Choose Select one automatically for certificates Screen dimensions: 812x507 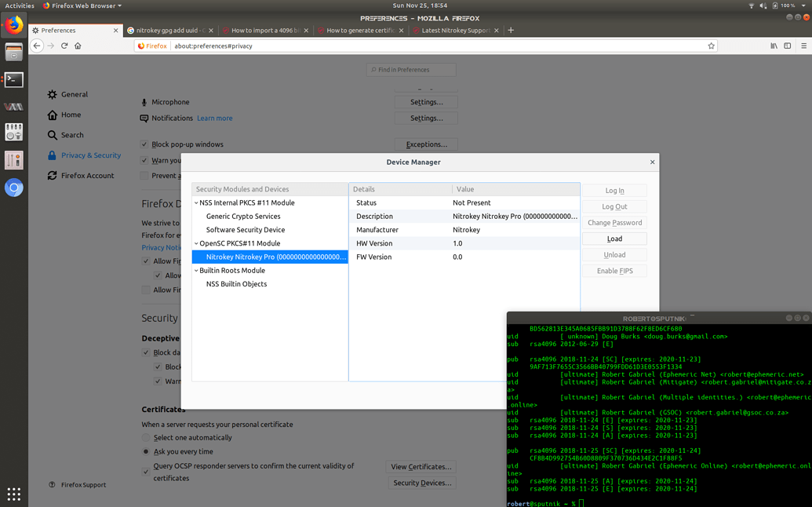pyautogui.click(x=144, y=437)
